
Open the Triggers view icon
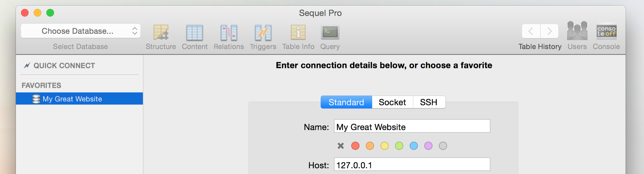[x=263, y=33]
